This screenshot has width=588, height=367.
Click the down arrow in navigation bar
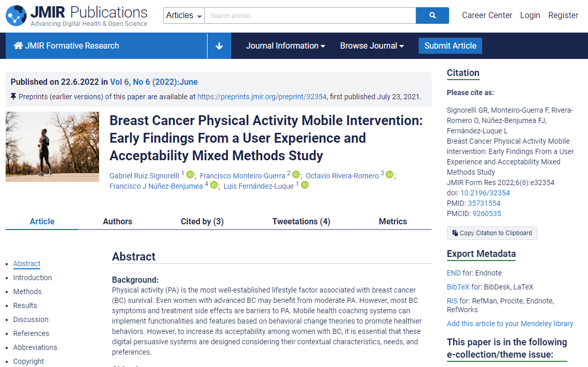point(219,46)
